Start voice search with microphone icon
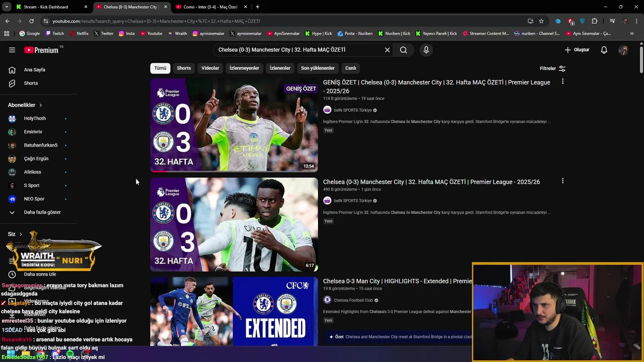644x362 pixels. 426,50
